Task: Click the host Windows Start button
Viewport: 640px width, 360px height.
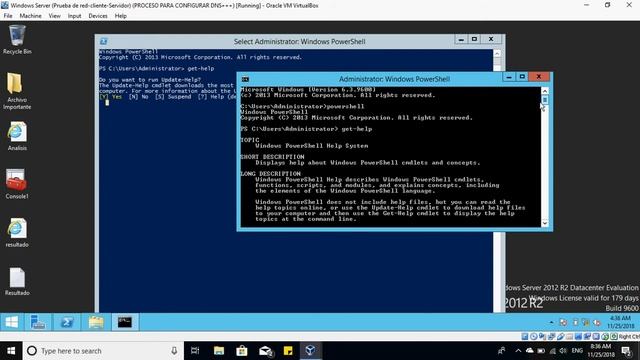Action: point(11,351)
